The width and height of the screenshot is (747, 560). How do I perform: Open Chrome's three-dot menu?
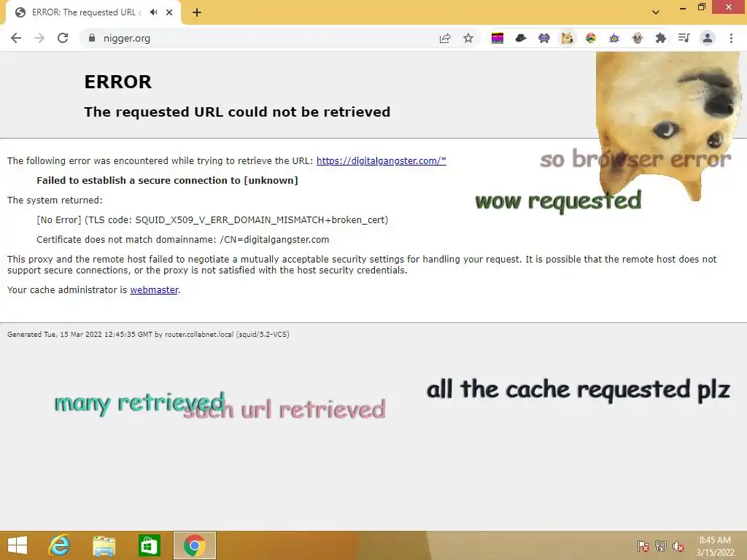coord(731,38)
